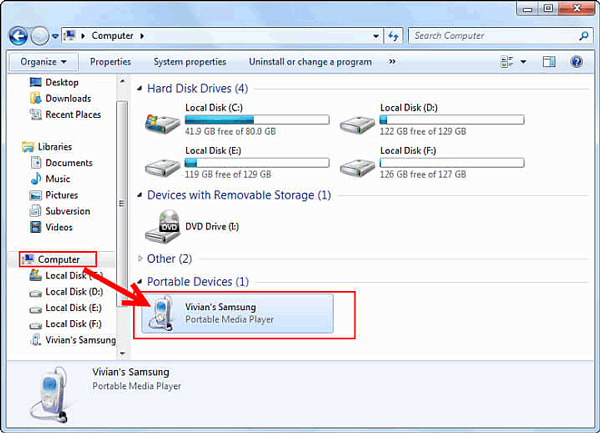This screenshot has width=600, height=433.
Task: Click the Back navigation arrow button
Action: [18, 36]
